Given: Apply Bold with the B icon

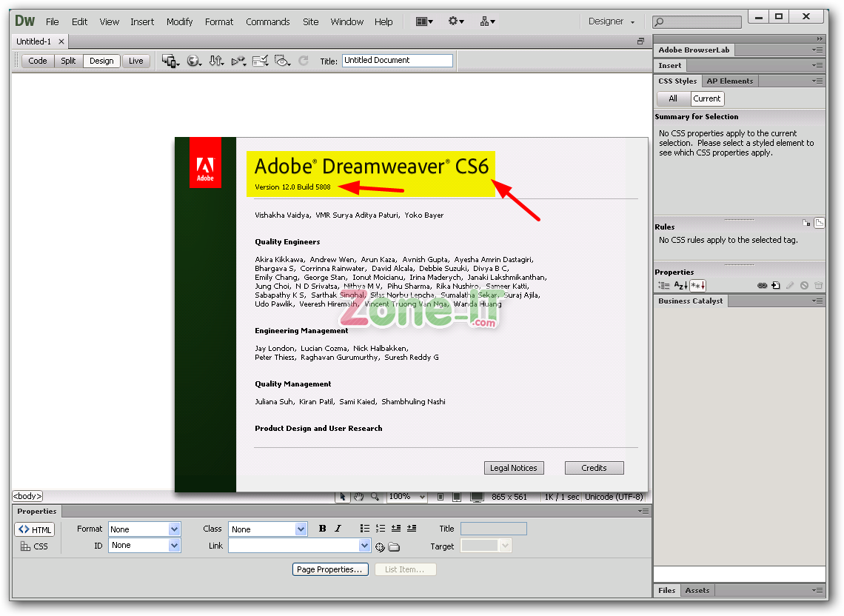Looking at the screenshot, I should pos(322,528).
